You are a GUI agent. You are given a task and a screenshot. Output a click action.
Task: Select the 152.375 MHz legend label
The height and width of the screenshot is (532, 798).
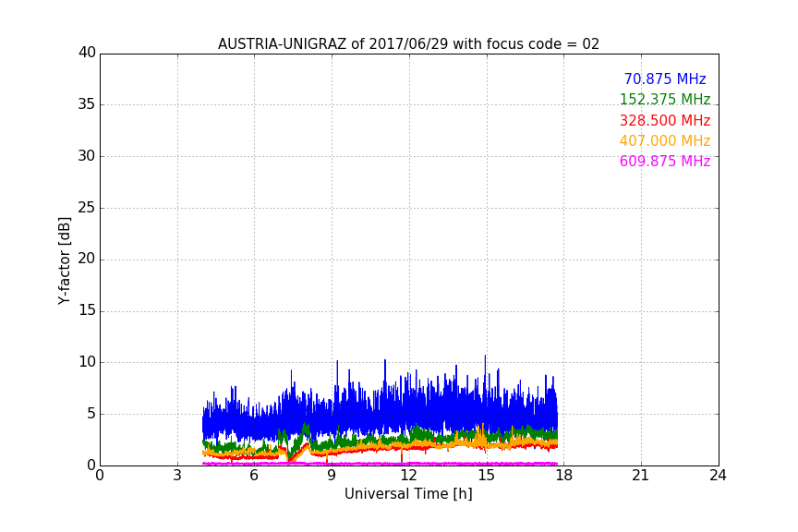pos(665,99)
